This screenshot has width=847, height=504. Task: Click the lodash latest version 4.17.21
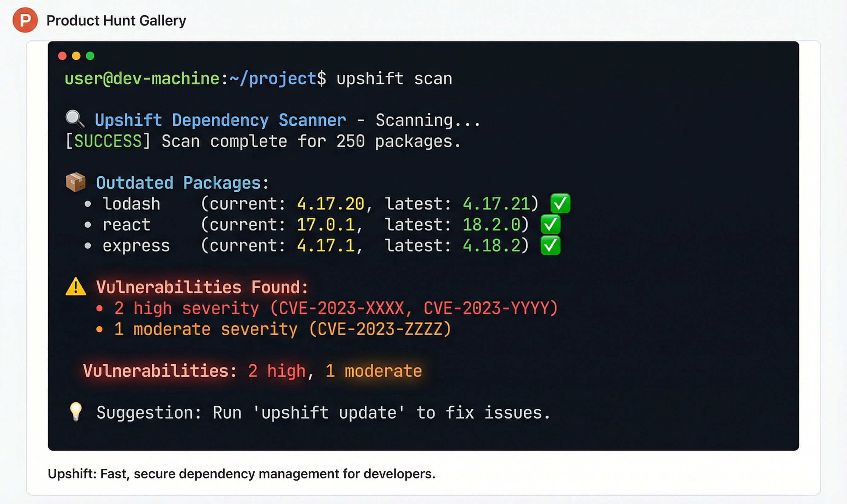pos(496,204)
